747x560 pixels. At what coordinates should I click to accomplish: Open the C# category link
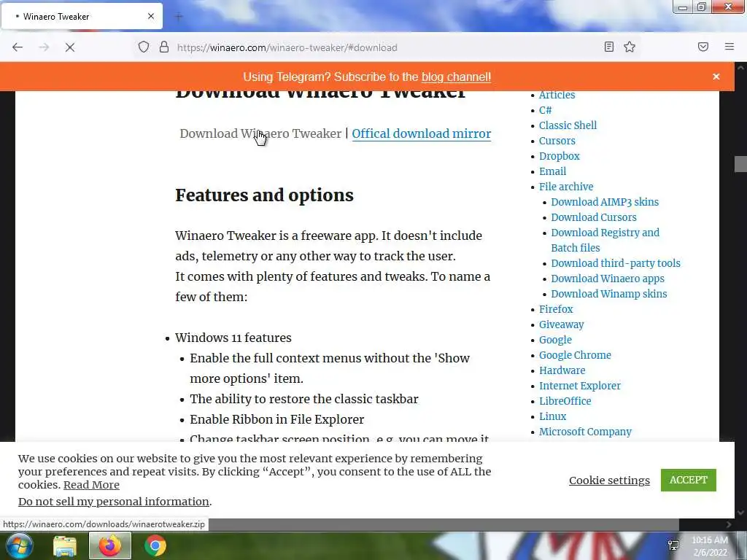(546, 110)
